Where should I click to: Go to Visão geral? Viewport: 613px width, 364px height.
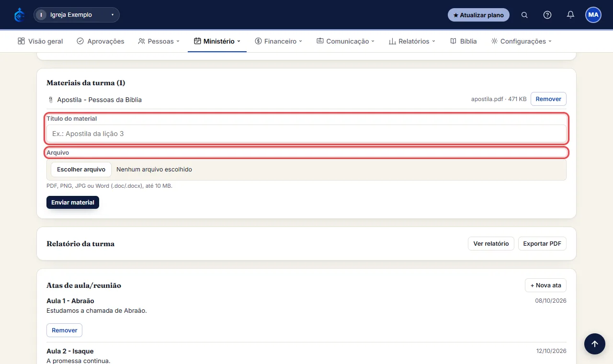40,41
